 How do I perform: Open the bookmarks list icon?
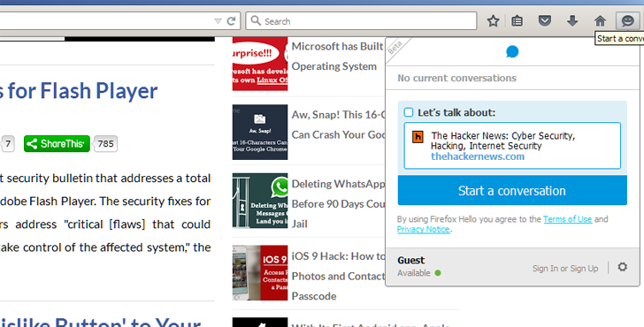[x=517, y=21]
